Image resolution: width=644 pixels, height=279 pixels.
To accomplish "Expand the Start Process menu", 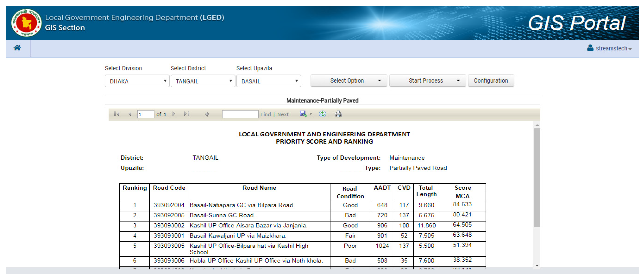I will [x=427, y=81].
